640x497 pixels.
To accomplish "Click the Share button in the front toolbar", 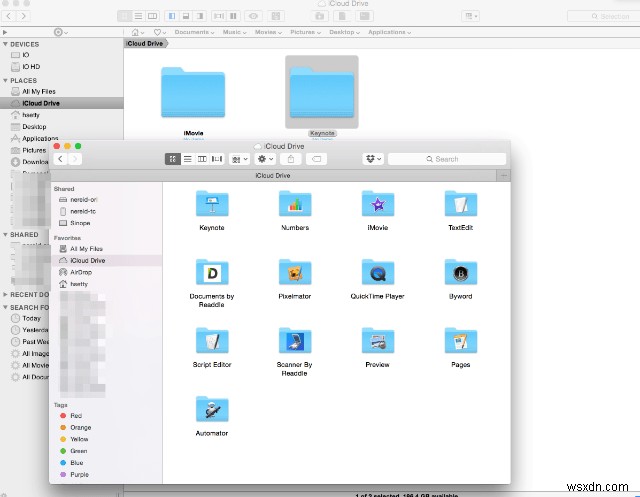I will point(292,159).
